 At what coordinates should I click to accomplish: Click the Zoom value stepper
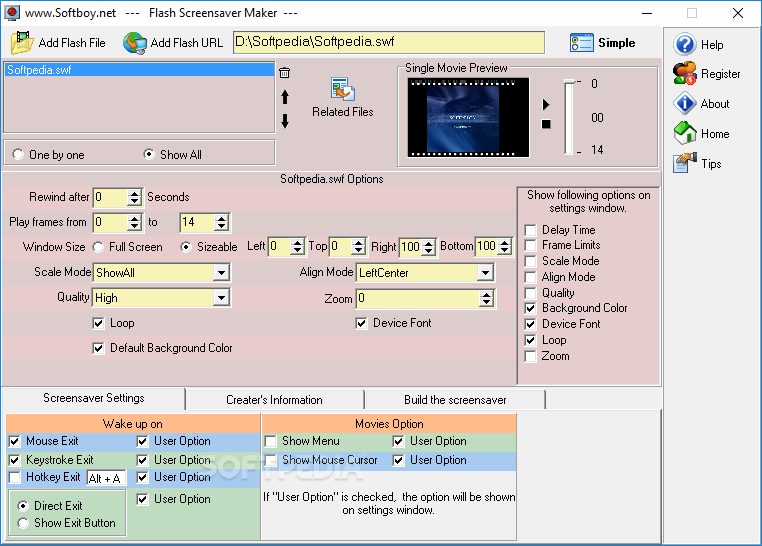(x=486, y=298)
